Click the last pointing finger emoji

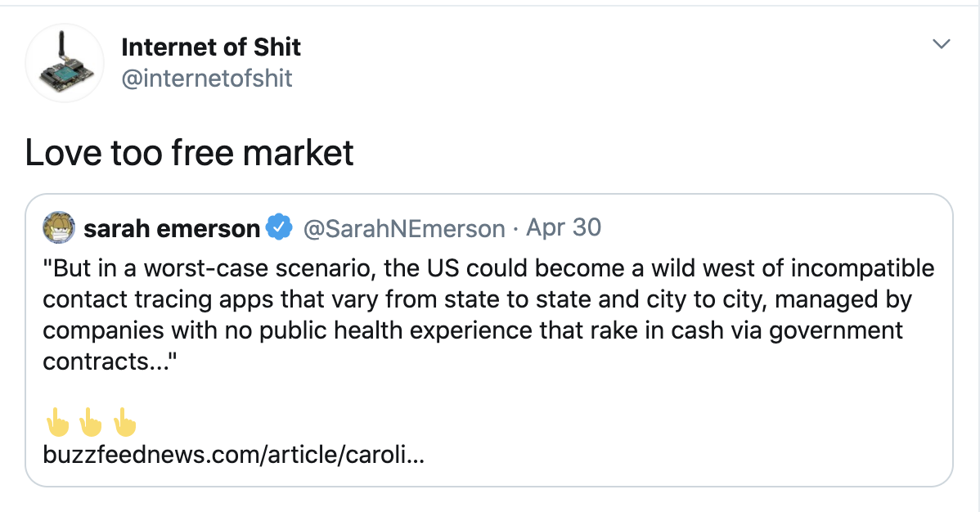[123, 420]
